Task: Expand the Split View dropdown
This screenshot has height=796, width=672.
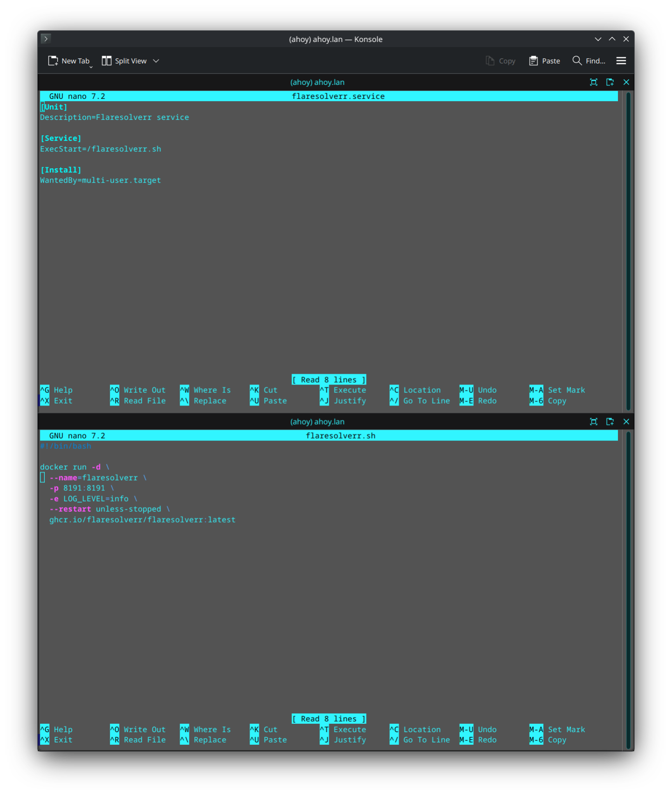Action: tap(156, 61)
